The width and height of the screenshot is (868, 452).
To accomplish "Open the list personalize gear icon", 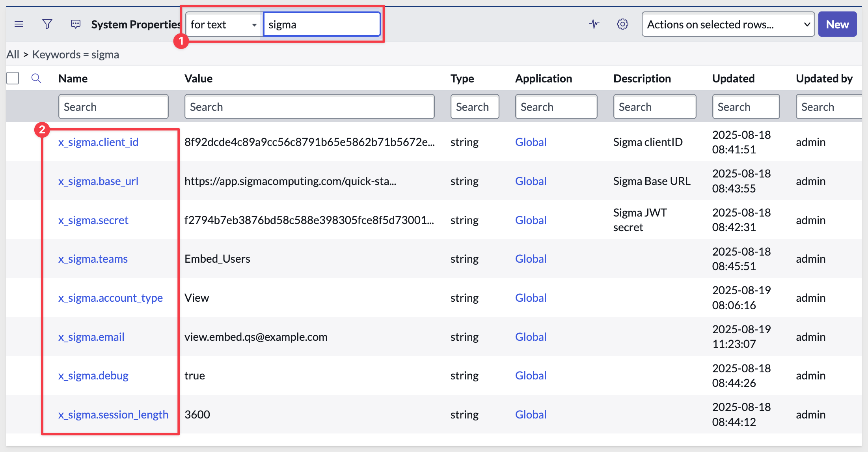I will tap(623, 24).
